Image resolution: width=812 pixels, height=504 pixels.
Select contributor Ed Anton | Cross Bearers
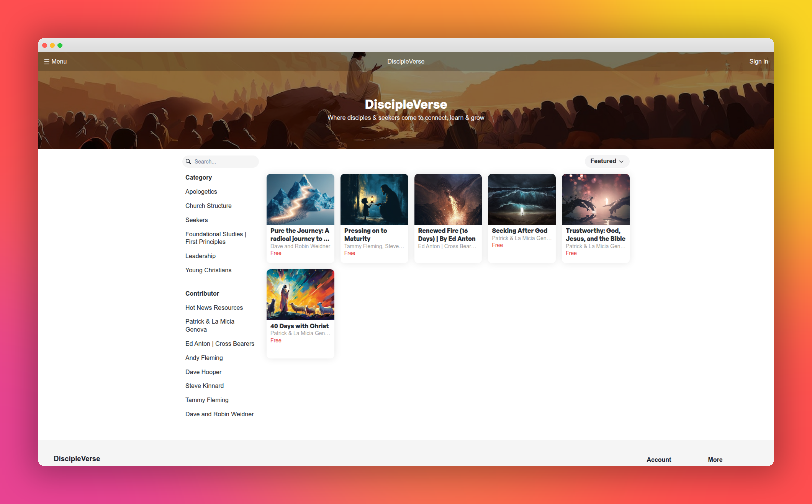tap(220, 344)
